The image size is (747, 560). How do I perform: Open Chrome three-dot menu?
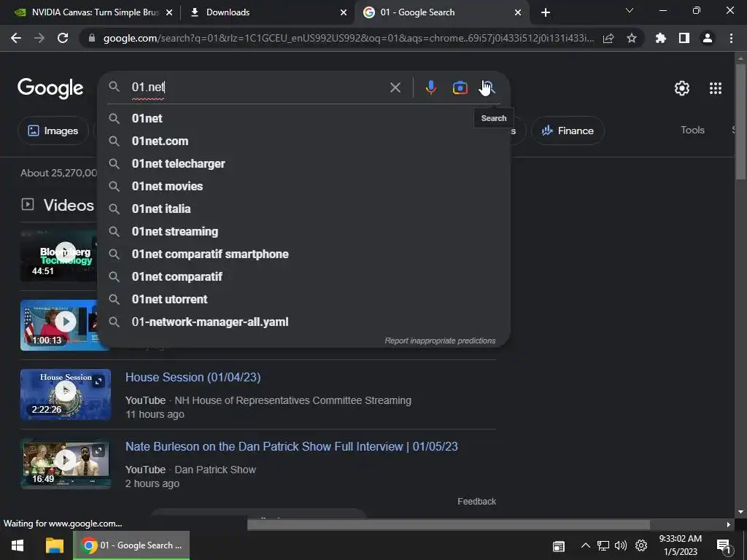731,38
